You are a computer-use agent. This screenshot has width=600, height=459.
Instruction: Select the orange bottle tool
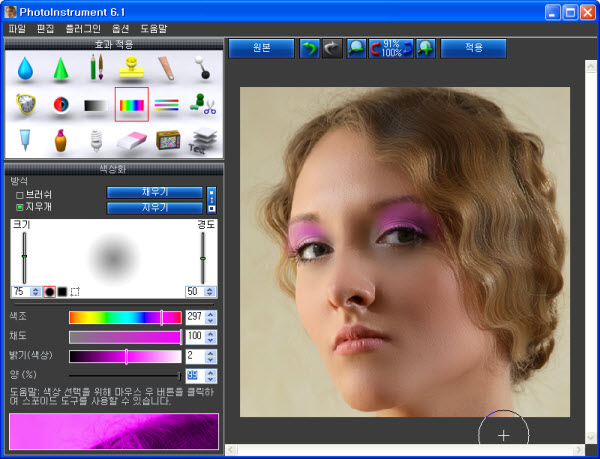(x=60, y=140)
